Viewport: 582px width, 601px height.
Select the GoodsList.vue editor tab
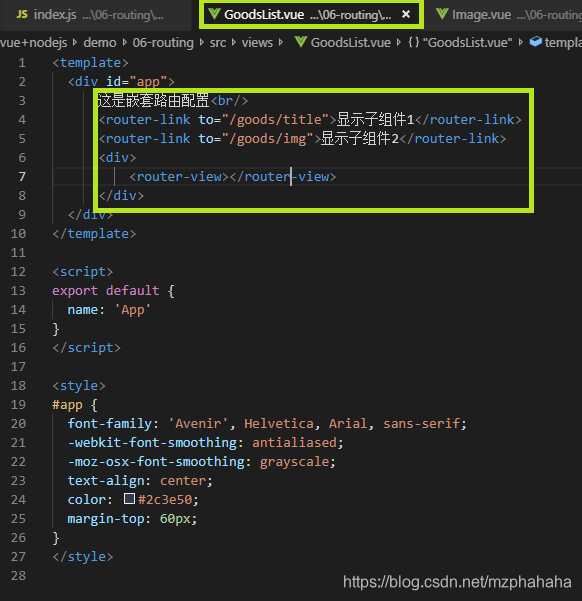point(311,15)
